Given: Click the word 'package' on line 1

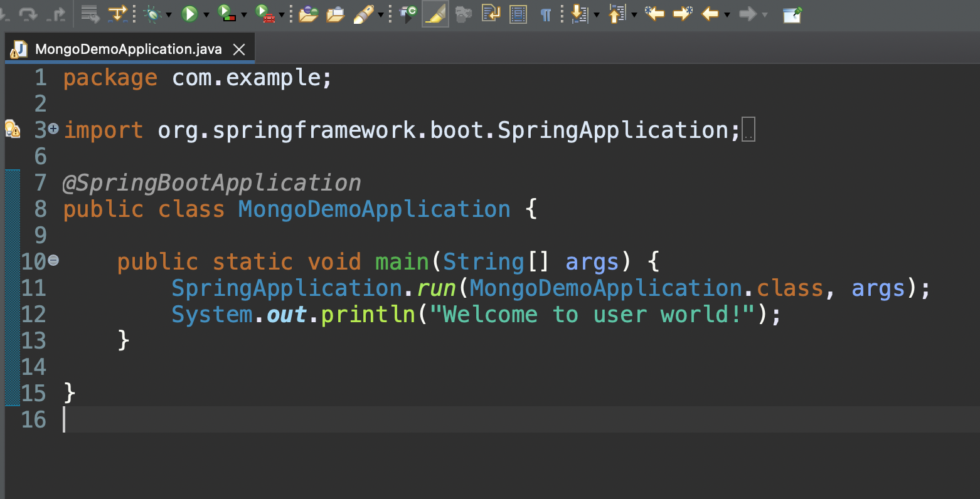Looking at the screenshot, I should pos(110,78).
